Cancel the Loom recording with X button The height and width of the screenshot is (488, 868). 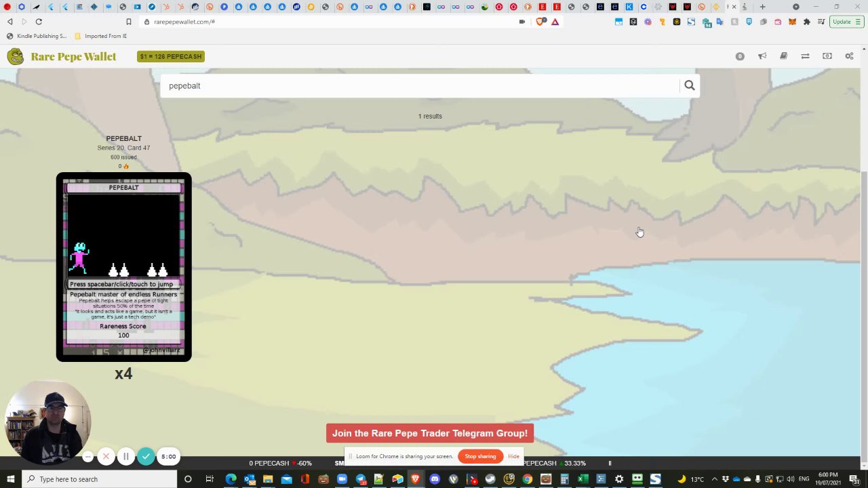(x=106, y=457)
